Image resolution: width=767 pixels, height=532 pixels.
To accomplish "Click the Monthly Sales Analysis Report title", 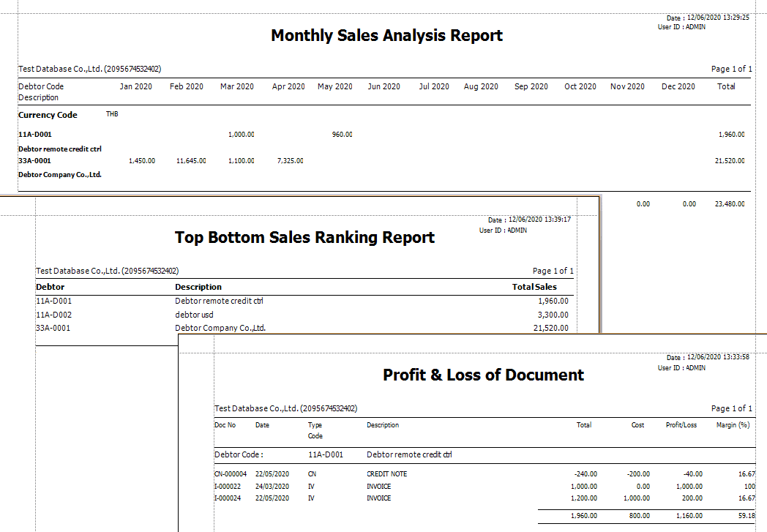I will coord(386,35).
